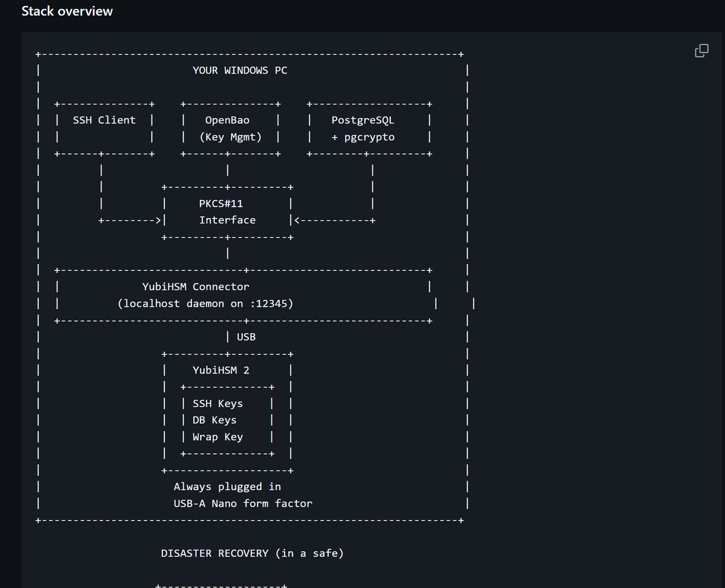Click the SSH Client box label

(104, 120)
